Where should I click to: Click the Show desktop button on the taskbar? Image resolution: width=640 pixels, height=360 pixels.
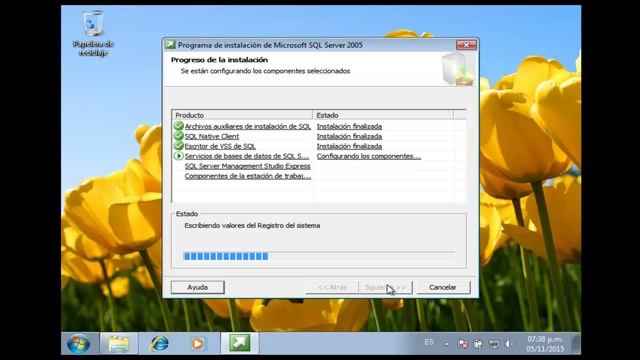576,344
